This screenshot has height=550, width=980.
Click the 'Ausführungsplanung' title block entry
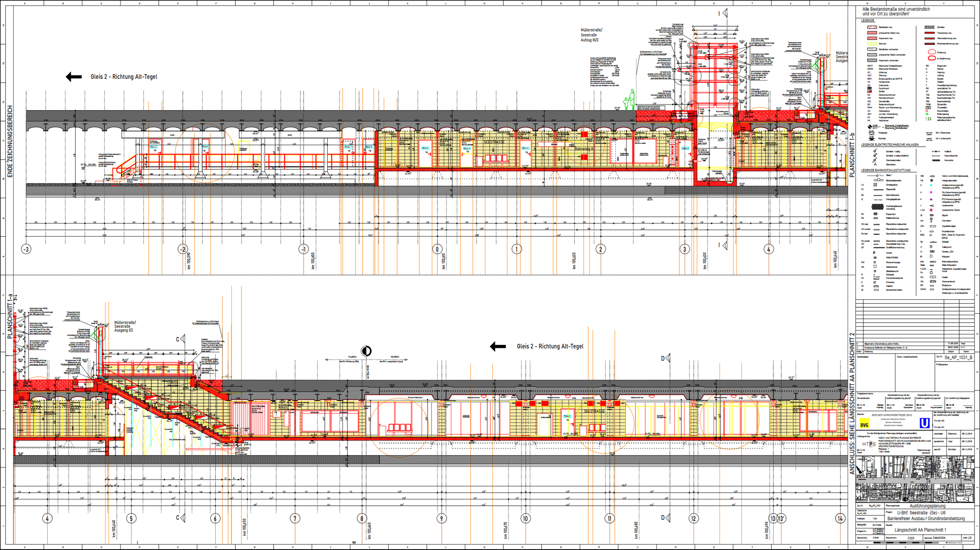pyautogui.click(x=927, y=506)
